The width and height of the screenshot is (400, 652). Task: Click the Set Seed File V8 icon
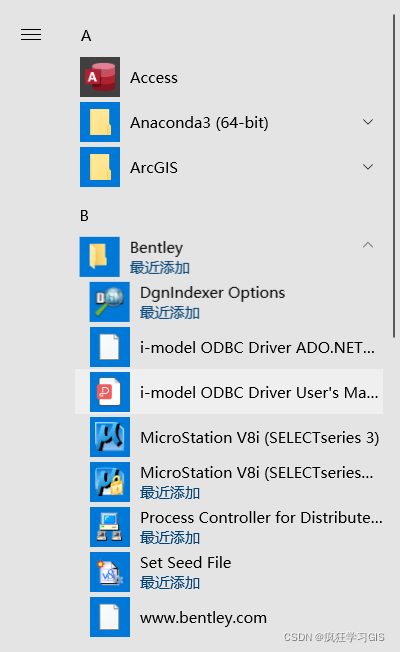[x=110, y=572]
